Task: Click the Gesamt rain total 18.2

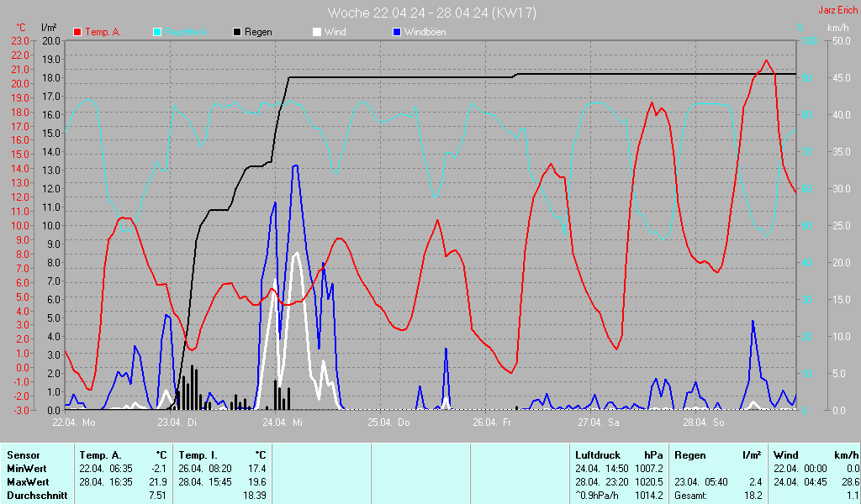Action: (x=753, y=496)
